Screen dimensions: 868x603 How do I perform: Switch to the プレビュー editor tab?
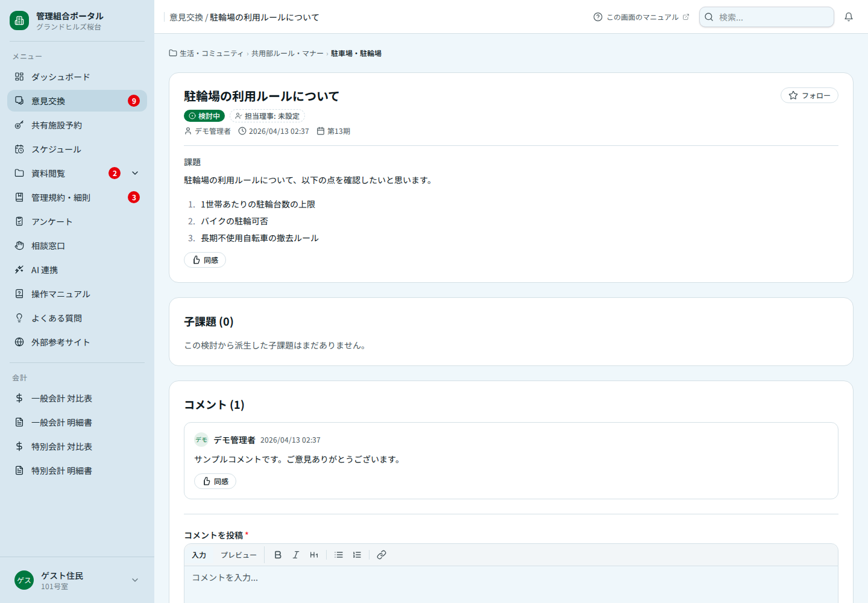pos(239,555)
